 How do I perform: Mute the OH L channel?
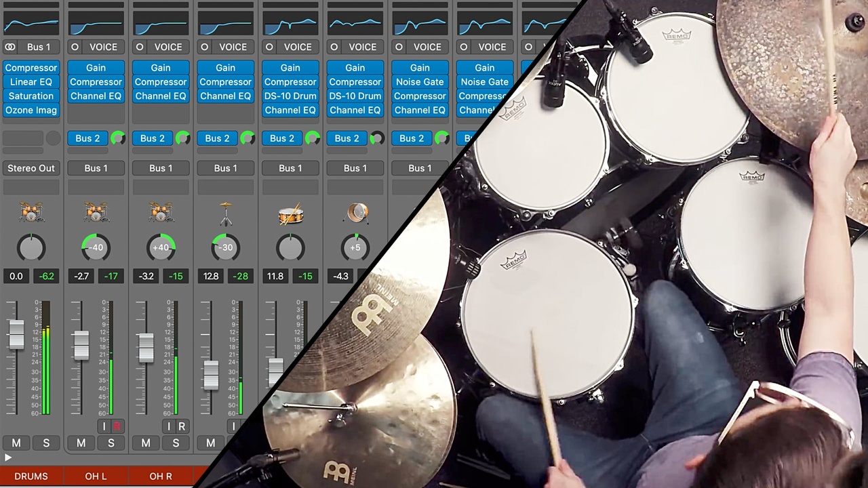pos(81,443)
